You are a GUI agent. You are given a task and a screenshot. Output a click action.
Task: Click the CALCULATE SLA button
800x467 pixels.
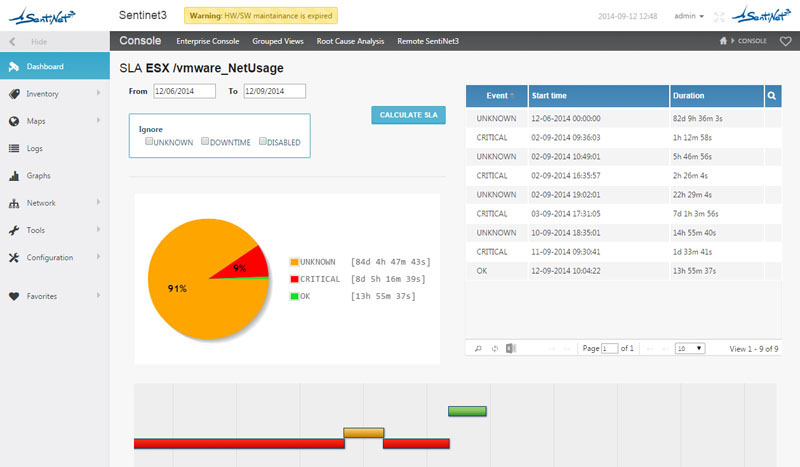(x=408, y=115)
